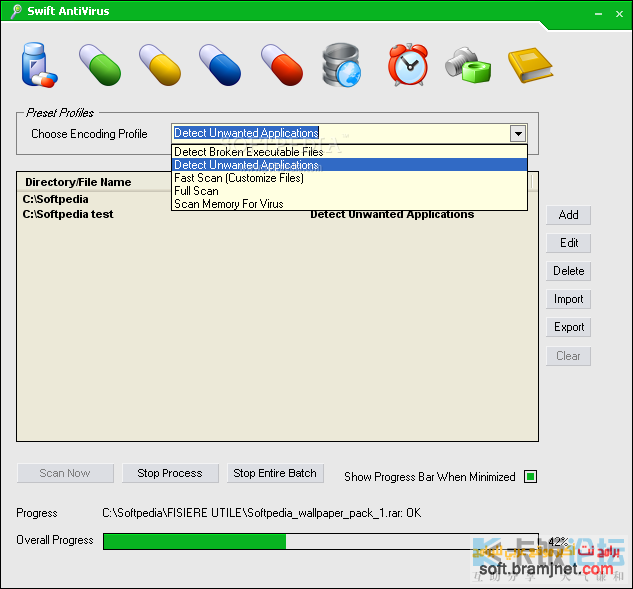Select the yellow pill toolbar icon
Image resolution: width=633 pixels, height=589 pixels.
pyautogui.click(x=160, y=65)
